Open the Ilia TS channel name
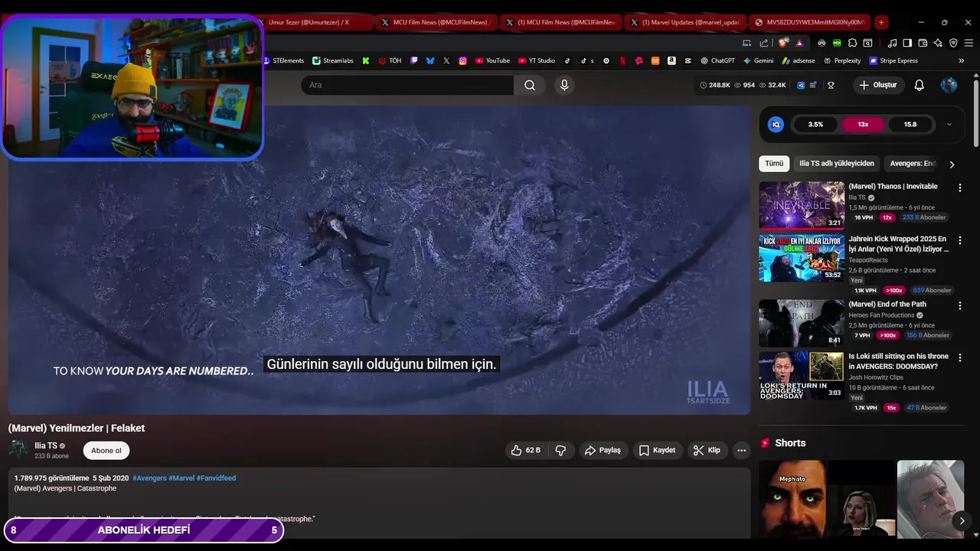Viewport: 980px width, 551px height. tap(46, 445)
